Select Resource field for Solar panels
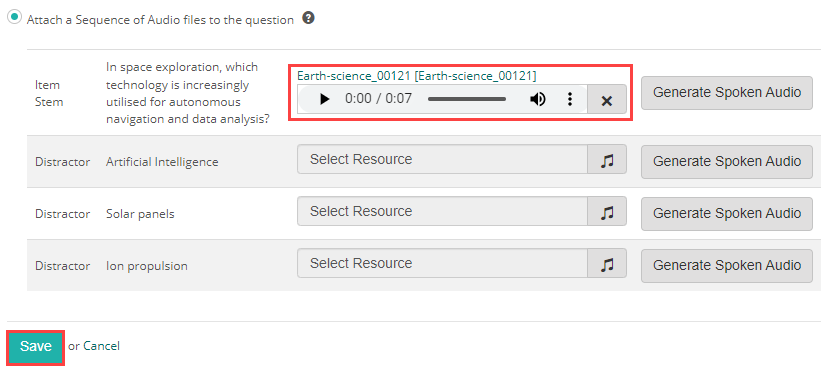827x373 pixels. coord(443,211)
